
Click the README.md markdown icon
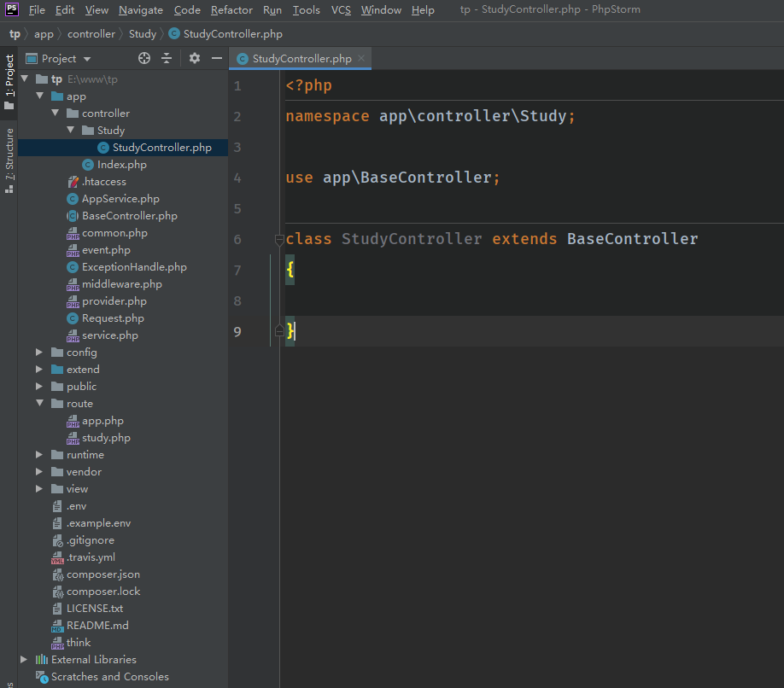click(57, 626)
